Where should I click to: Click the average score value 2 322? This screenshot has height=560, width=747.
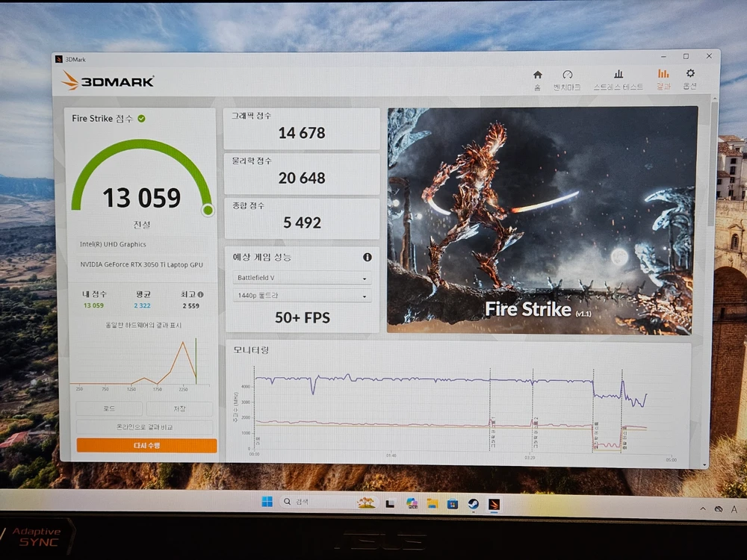tap(142, 305)
